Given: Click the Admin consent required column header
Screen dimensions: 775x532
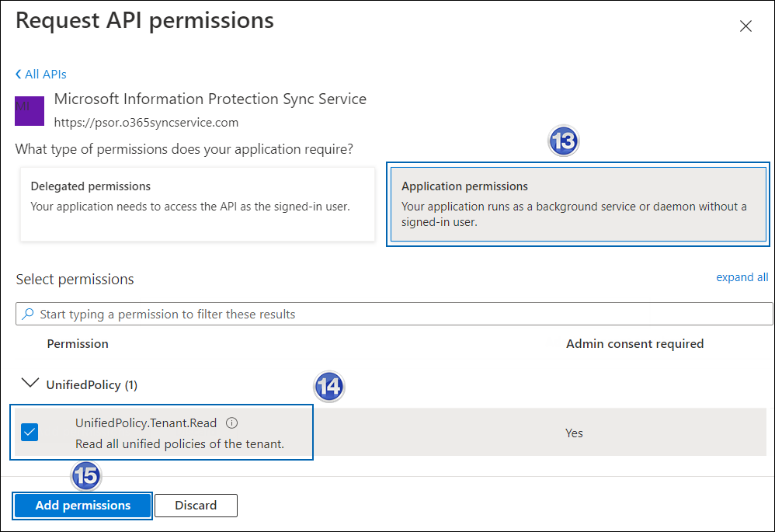Looking at the screenshot, I should (634, 343).
